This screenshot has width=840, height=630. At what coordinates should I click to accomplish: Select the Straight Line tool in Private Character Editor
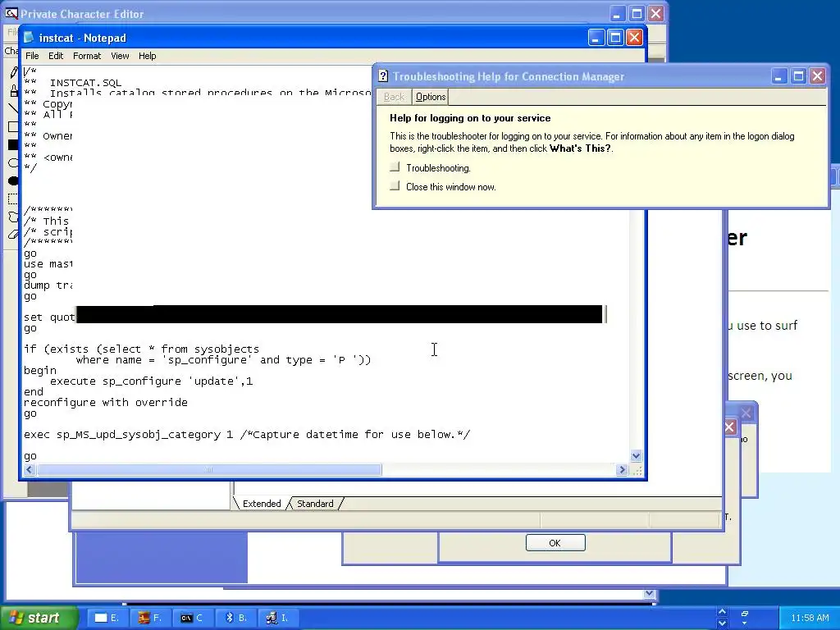click(13, 109)
